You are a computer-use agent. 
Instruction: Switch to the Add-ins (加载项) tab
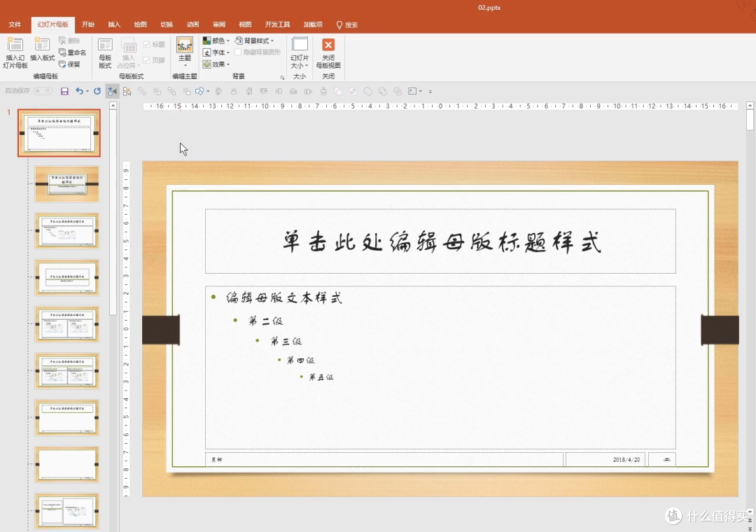pyautogui.click(x=313, y=24)
